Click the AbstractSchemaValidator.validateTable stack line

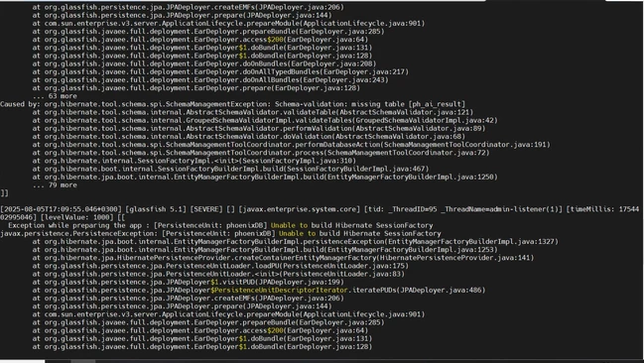coord(253,112)
